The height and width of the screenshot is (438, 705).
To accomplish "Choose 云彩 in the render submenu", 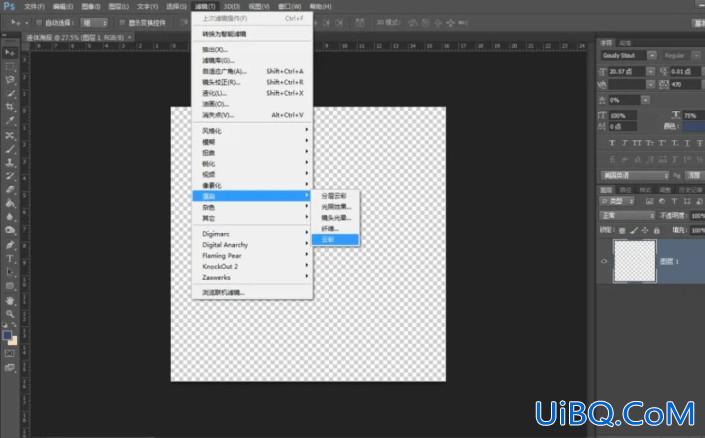I will [x=336, y=239].
